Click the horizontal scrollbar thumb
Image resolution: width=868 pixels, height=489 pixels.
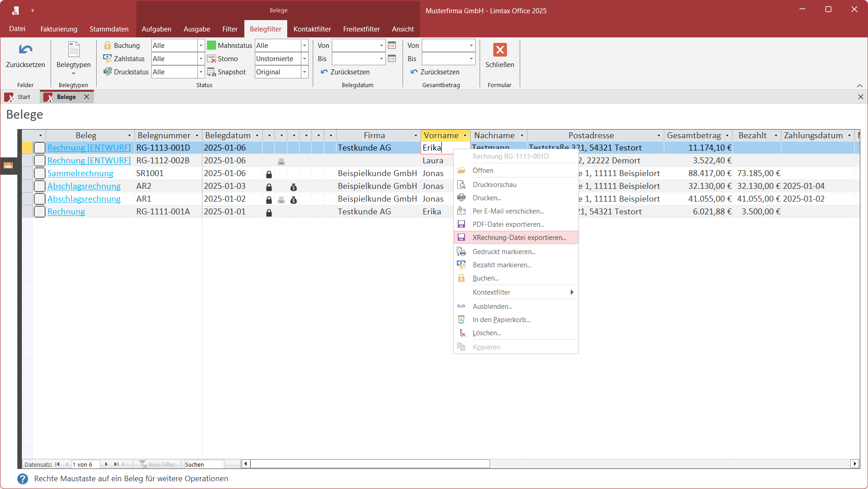click(370, 464)
